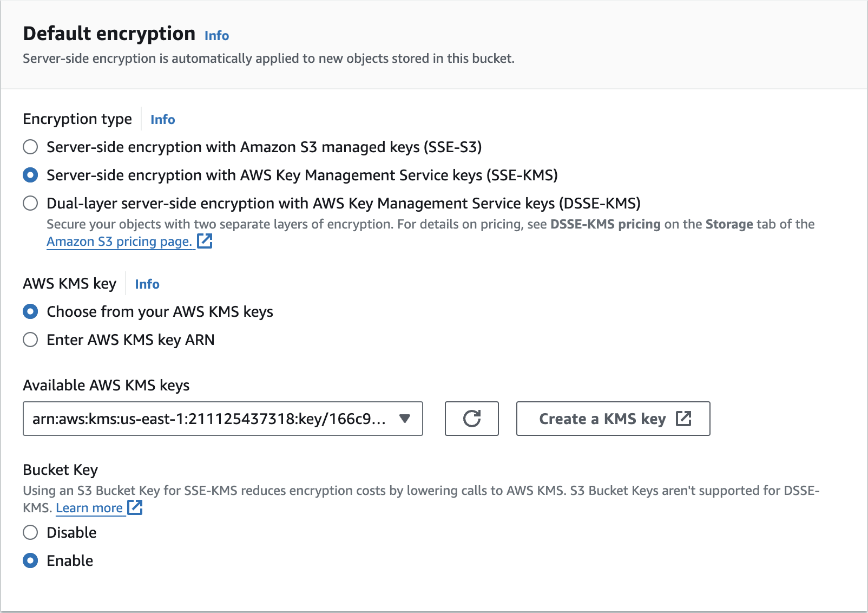This screenshot has height=613, width=868.
Task: Select Dual-layer DSSE-KMS encryption option
Action: pos(30,203)
